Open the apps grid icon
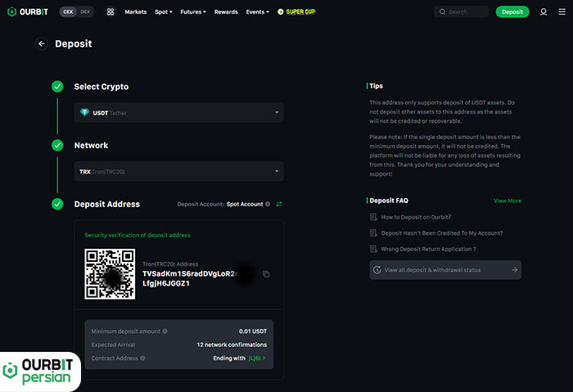 [111, 11]
